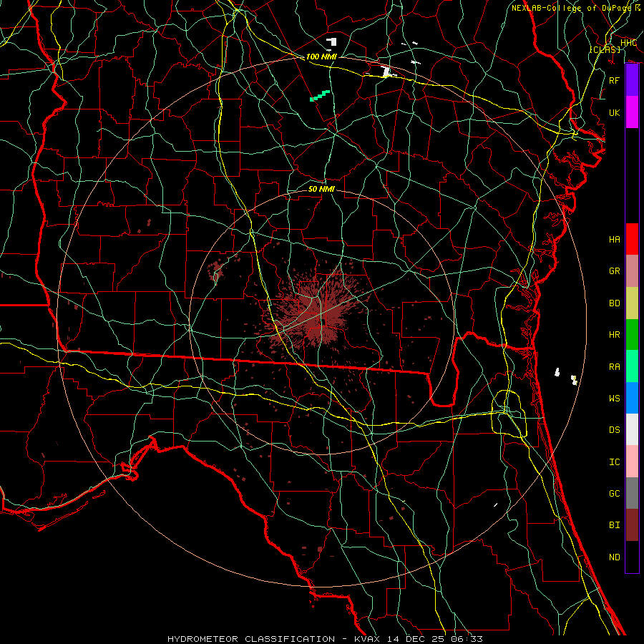Click the RF purple legend swatch
644x644 pixels.
pos(632,80)
